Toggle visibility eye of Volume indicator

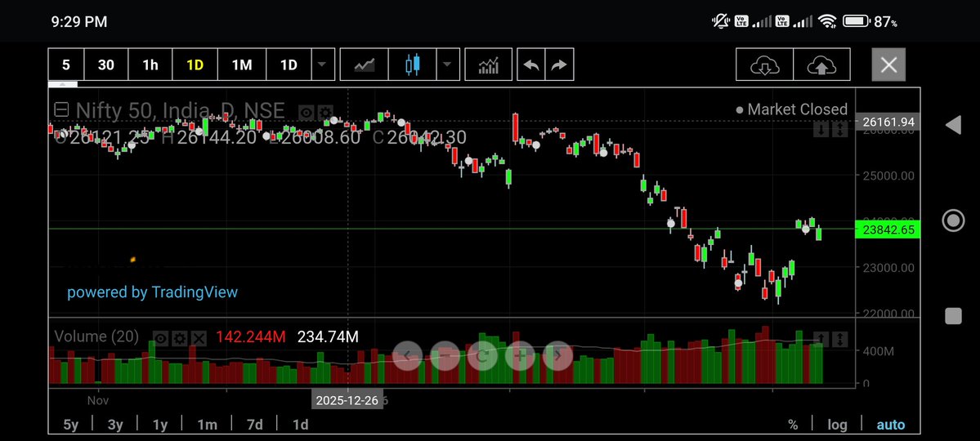pos(161,339)
